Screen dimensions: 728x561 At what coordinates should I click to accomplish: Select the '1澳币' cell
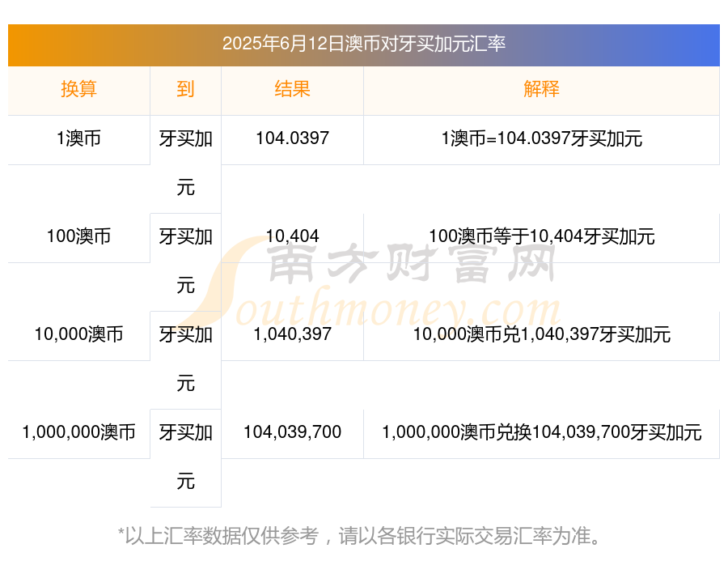(78, 138)
